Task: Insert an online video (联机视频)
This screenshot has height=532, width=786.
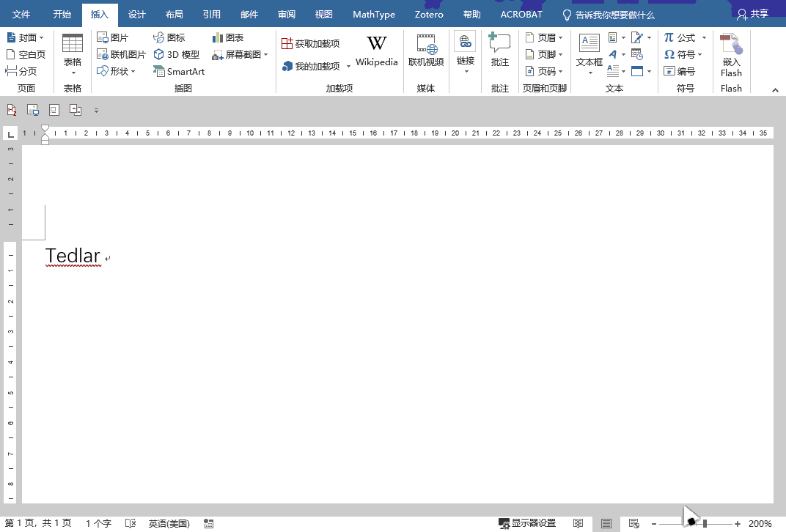Action: click(x=426, y=50)
